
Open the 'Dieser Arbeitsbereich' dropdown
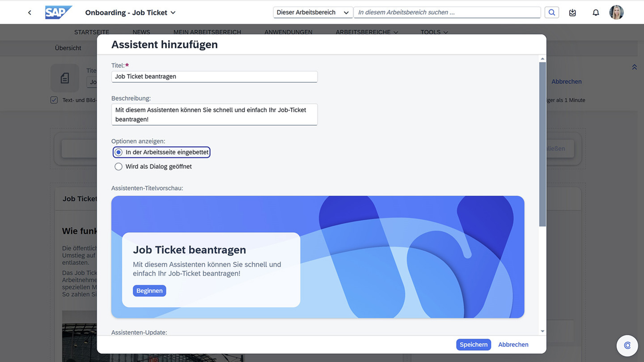pos(313,12)
